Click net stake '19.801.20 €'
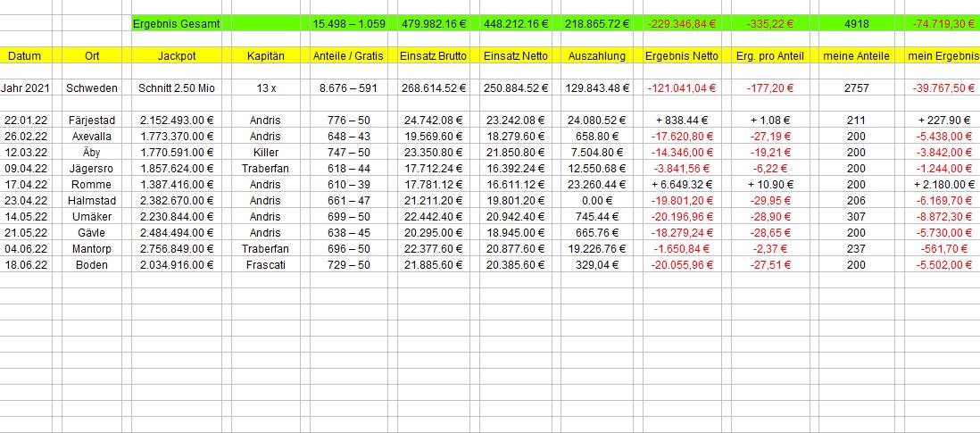The height and width of the screenshot is (433, 980). coord(515,201)
